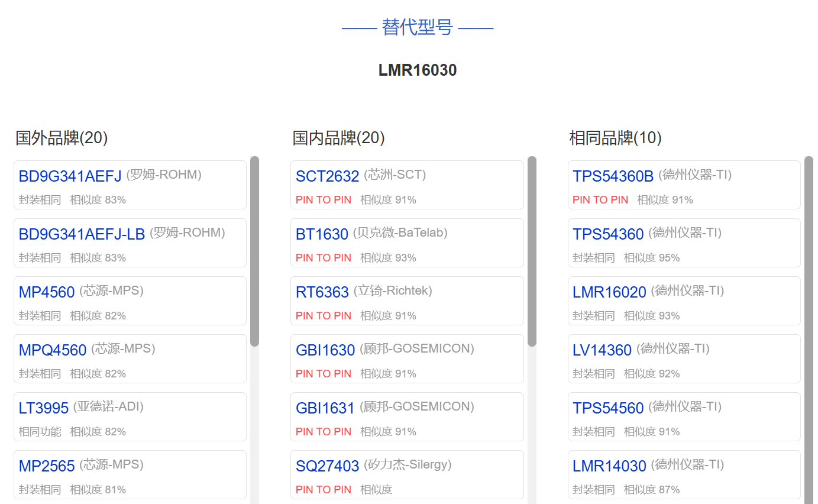Click 相似度 93% under BT1630
The image size is (818, 504).
coord(389,258)
